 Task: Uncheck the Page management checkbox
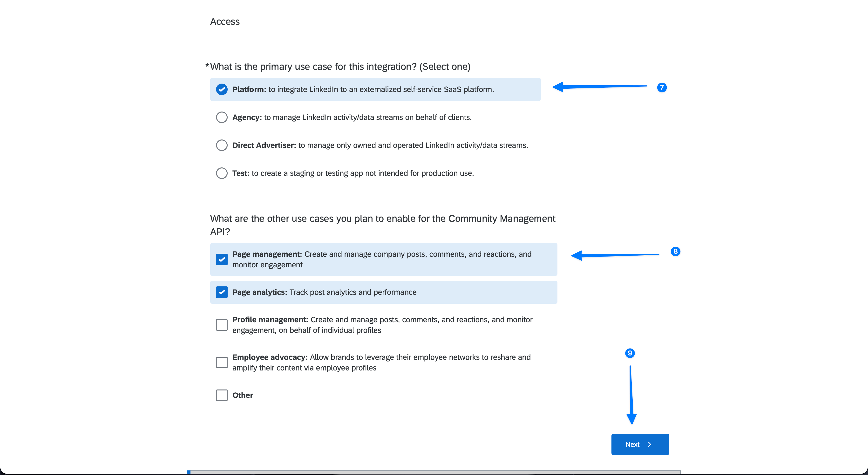221,259
